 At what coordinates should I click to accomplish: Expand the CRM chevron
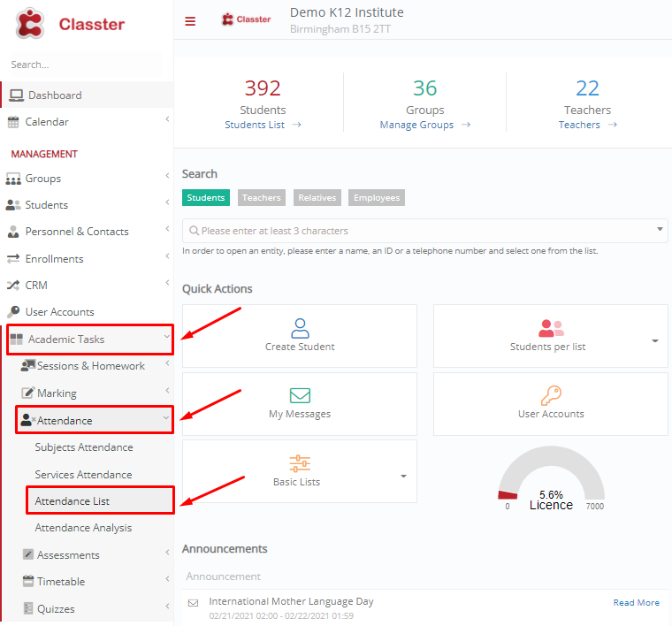[x=167, y=282]
